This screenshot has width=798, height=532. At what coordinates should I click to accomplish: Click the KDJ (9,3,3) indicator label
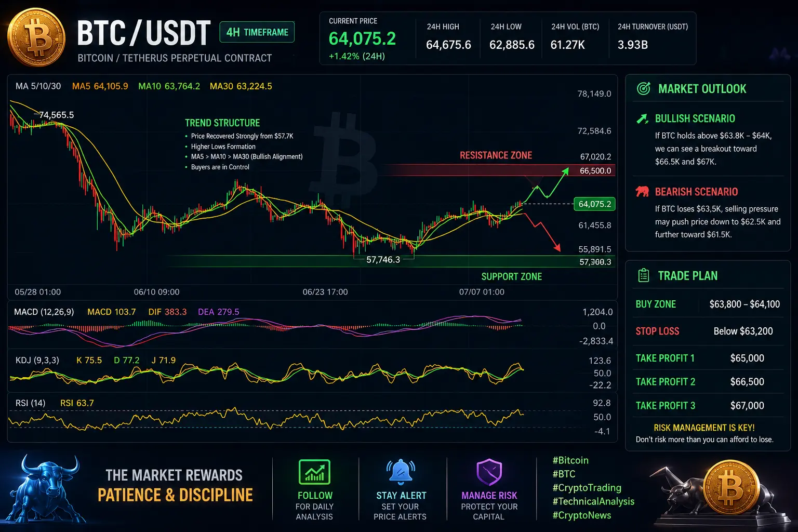tap(37, 361)
